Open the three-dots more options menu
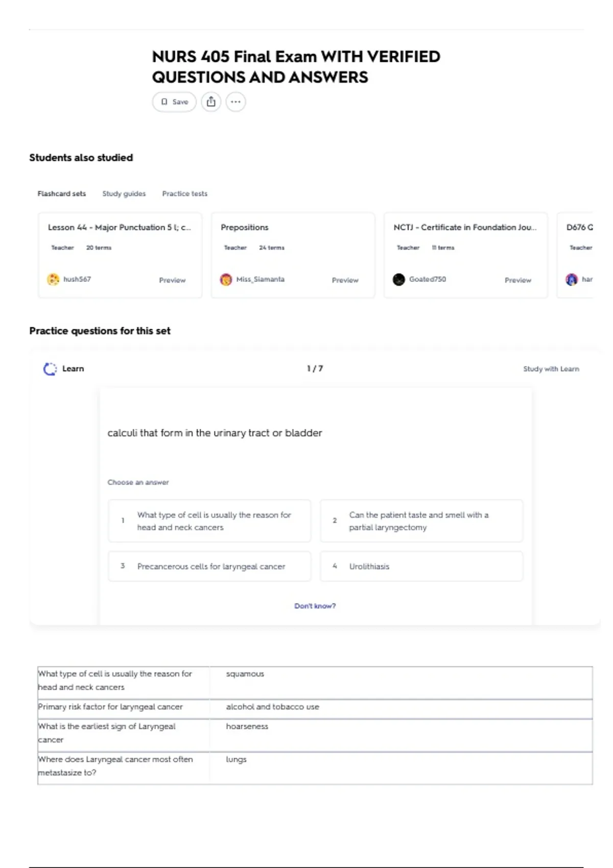613x868 pixels. pyautogui.click(x=235, y=102)
